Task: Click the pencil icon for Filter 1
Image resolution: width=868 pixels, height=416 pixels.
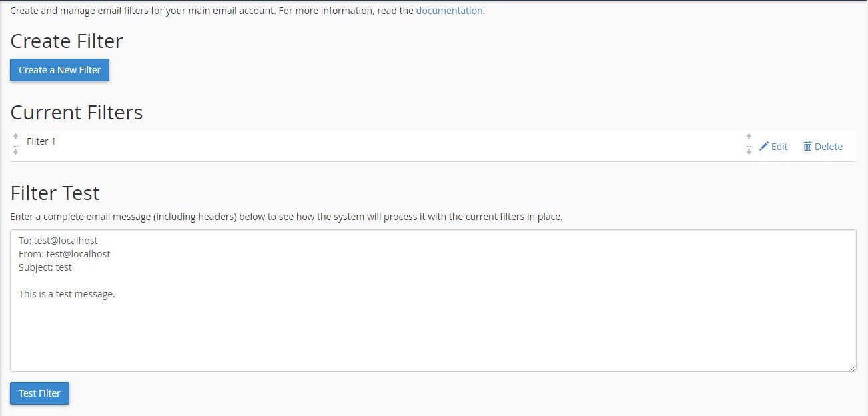Action: pyautogui.click(x=764, y=146)
